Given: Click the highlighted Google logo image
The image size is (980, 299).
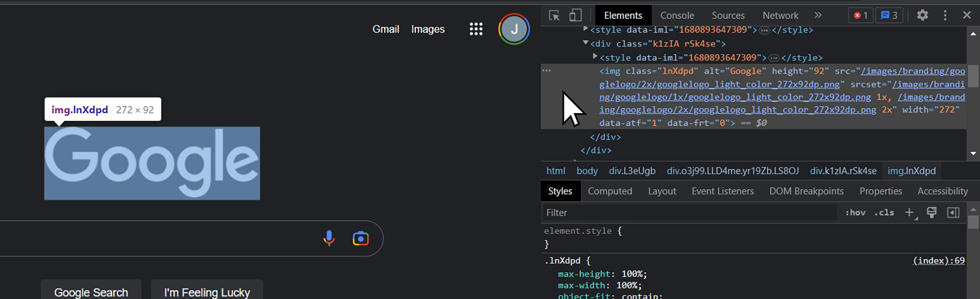Looking at the screenshot, I should pyautogui.click(x=152, y=163).
